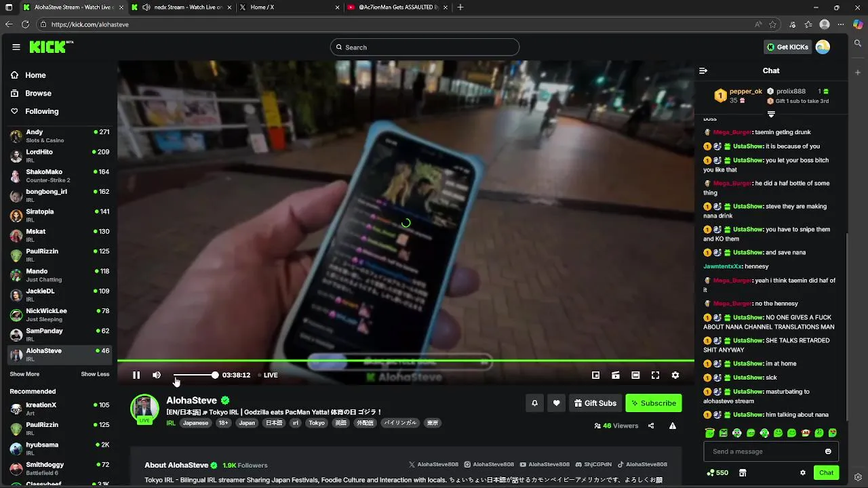
Task: Jump to LIVE in the player
Action: [x=267, y=375]
